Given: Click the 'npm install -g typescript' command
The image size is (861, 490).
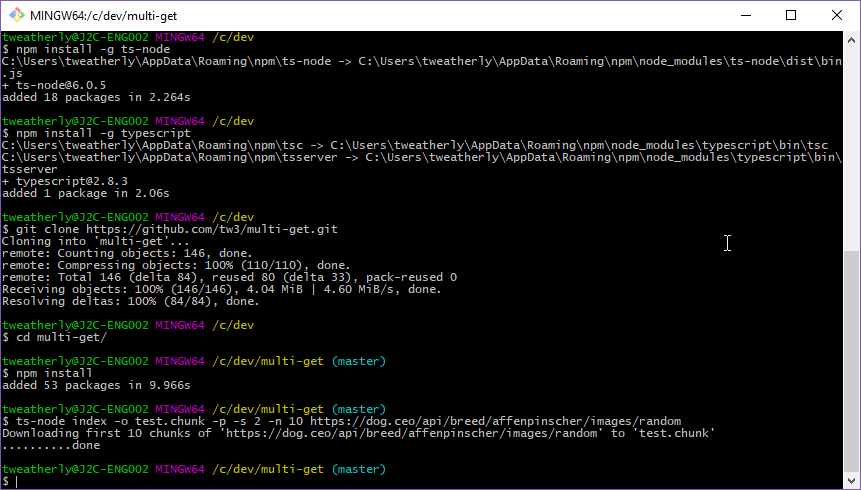Looking at the screenshot, I should (103, 133).
